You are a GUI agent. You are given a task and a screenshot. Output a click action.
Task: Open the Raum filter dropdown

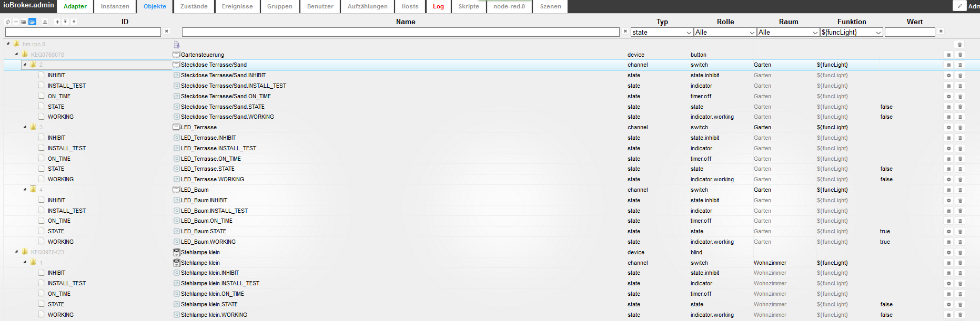(788, 32)
